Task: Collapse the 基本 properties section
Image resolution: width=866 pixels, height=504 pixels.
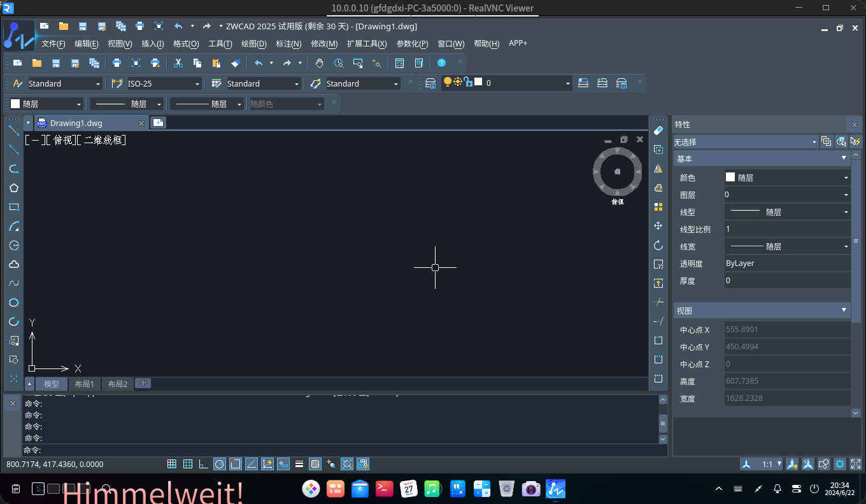Action: point(844,158)
